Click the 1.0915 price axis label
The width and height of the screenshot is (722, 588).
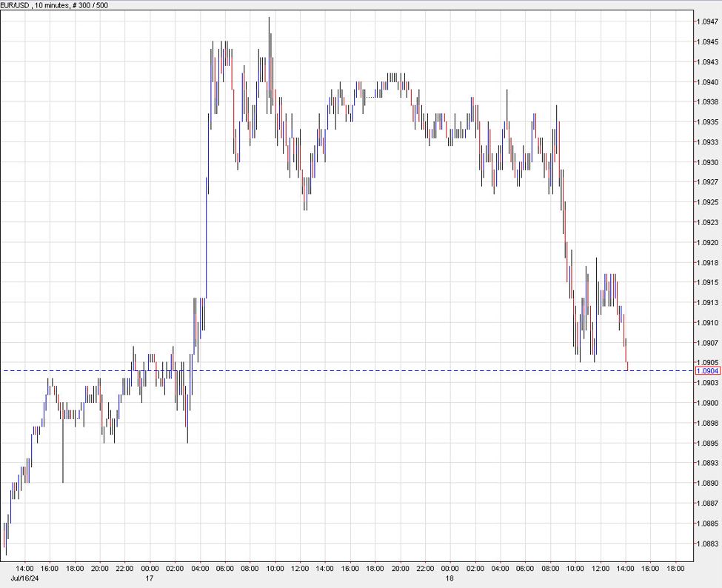pyautogui.click(x=707, y=282)
